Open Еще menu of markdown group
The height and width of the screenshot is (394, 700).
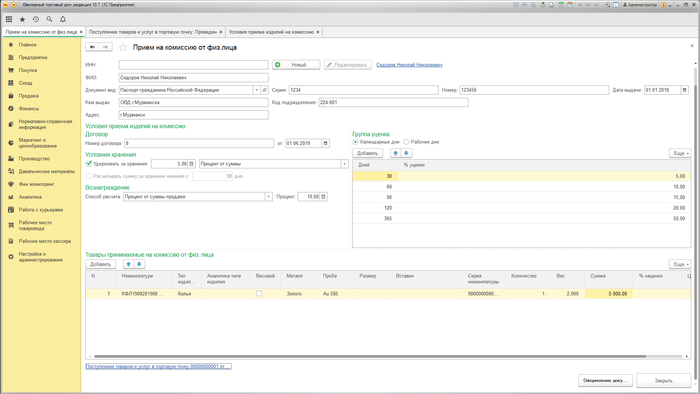680,153
